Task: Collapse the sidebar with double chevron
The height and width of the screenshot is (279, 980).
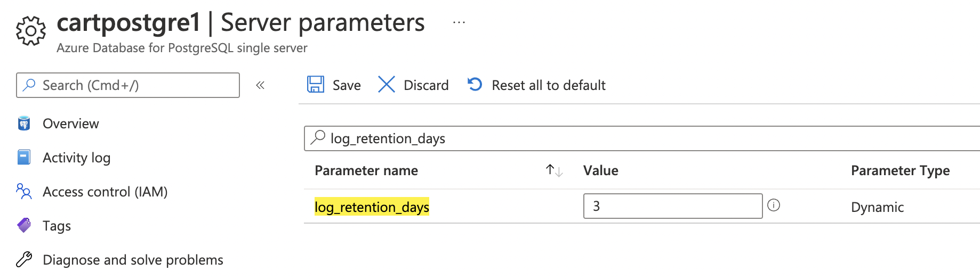Action: pyautogui.click(x=260, y=85)
